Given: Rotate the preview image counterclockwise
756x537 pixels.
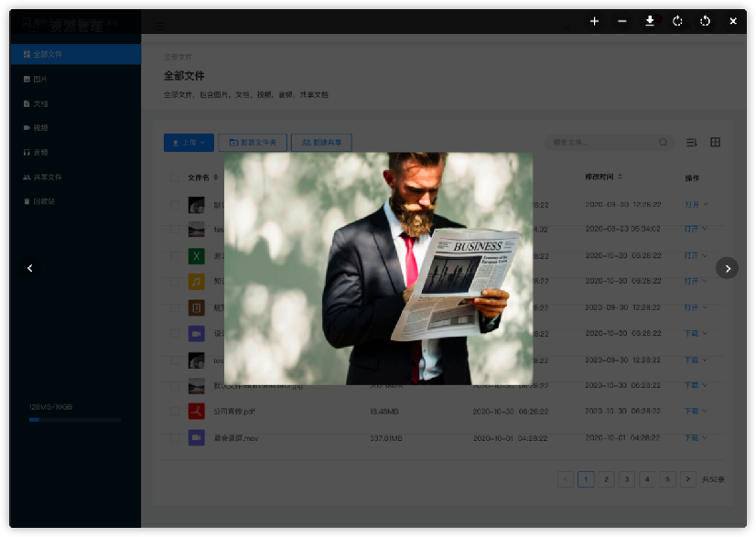Looking at the screenshot, I should pos(705,21).
